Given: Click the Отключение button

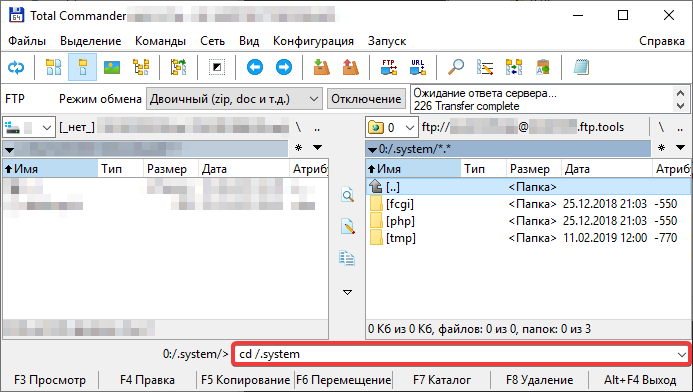Looking at the screenshot, I should point(366,99).
